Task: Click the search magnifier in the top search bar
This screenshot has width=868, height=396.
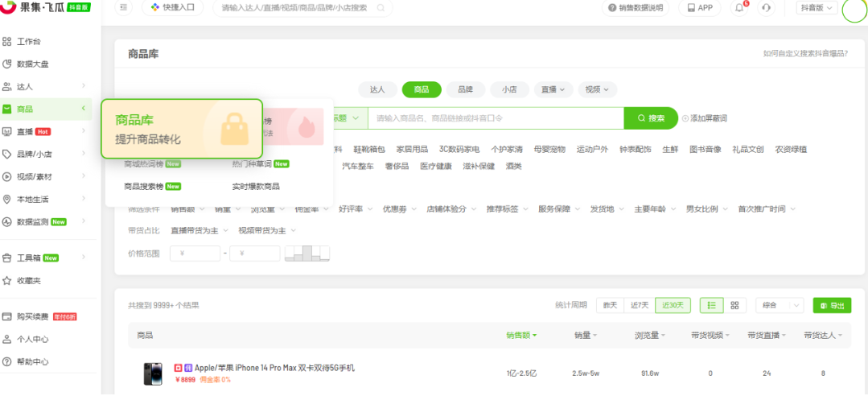Action: [x=381, y=8]
